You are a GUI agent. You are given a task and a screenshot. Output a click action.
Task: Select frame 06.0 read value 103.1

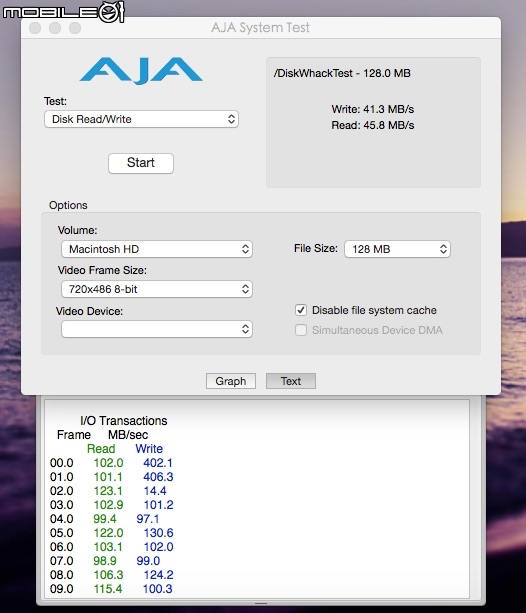(x=108, y=547)
